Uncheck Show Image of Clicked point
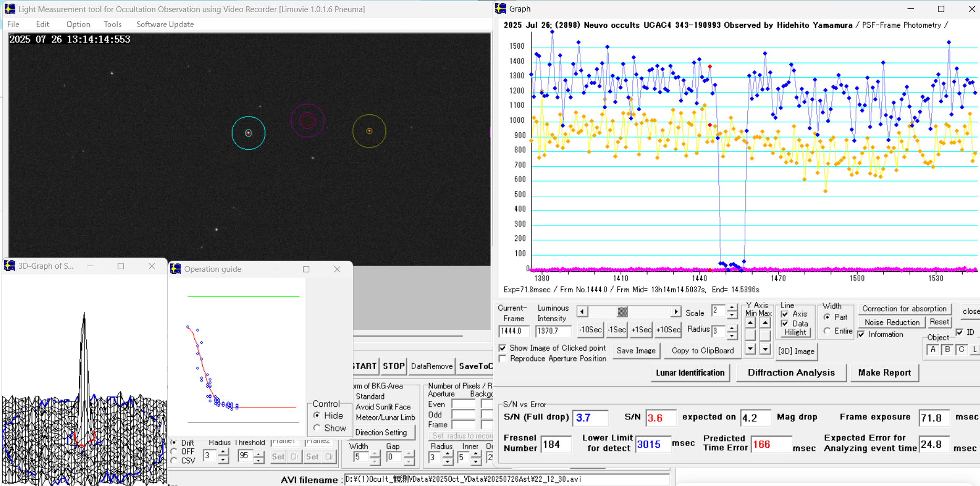 pos(503,348)
